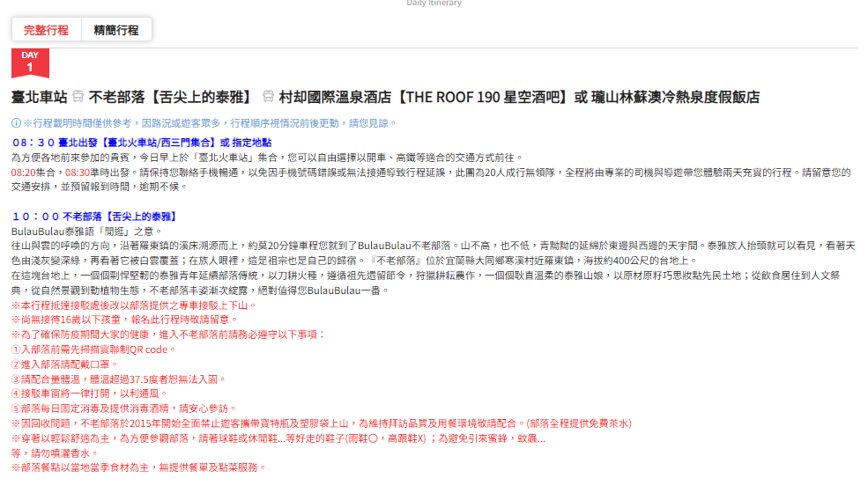Click the line ※為了確保防疫期間大家的健康
The image size is (868, 493).
[168, 335]
